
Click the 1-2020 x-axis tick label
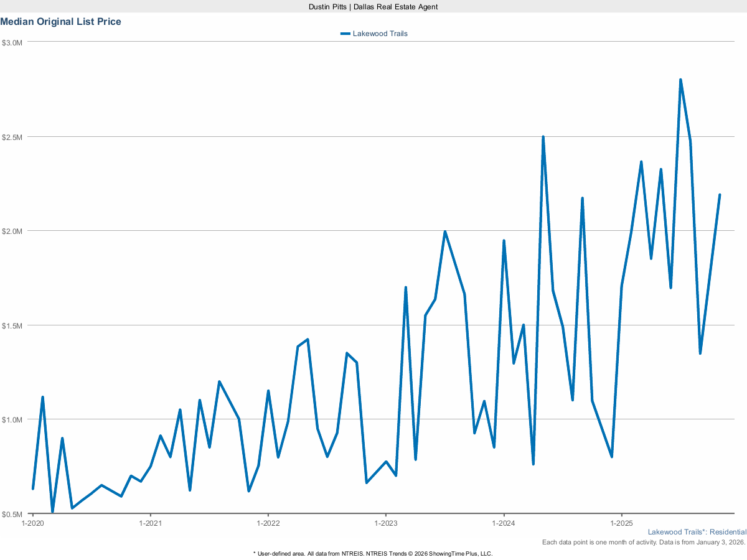coord(32,523)
